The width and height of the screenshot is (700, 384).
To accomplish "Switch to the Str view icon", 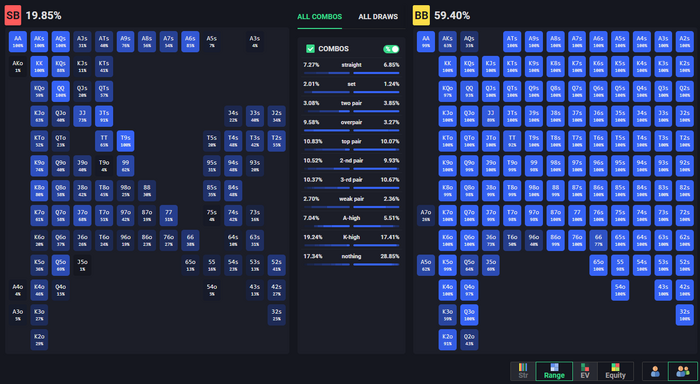I will [x=523, y=371].
